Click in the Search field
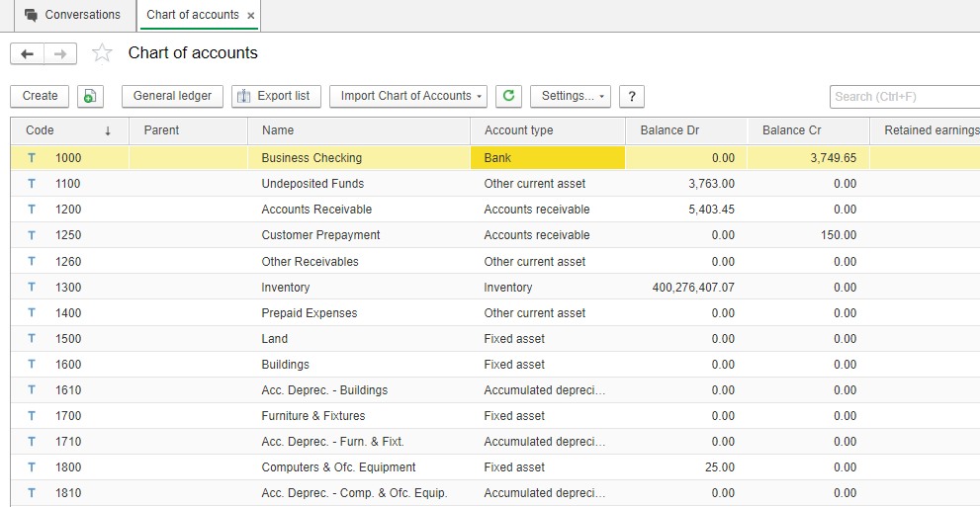The height and width of the screenshot is (507, 980). point(902,97)
